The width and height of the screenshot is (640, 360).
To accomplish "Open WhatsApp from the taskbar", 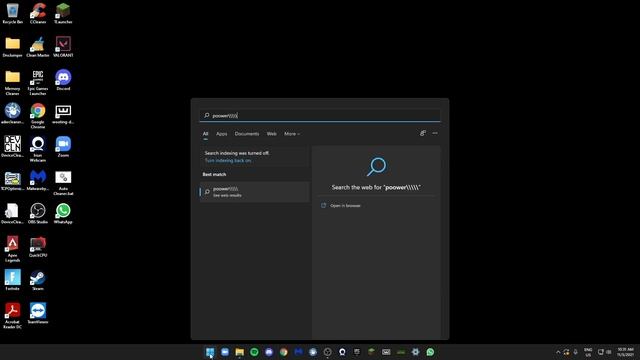I will coord(430,352).
